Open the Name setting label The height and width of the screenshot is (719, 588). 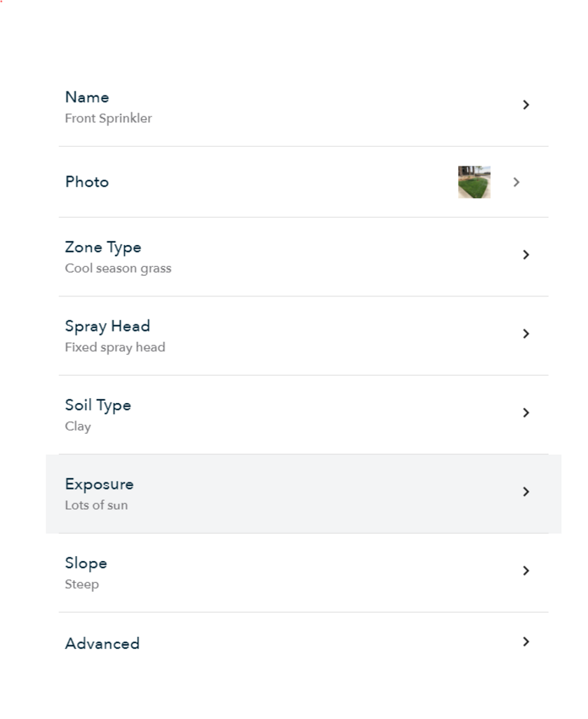coord(87,98)
